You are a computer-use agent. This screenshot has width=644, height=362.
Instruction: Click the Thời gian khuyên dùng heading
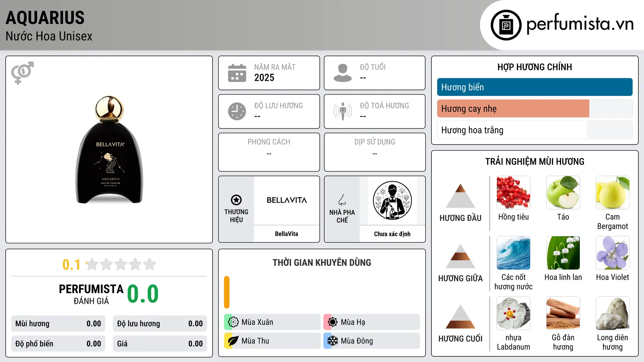point(322,262)
